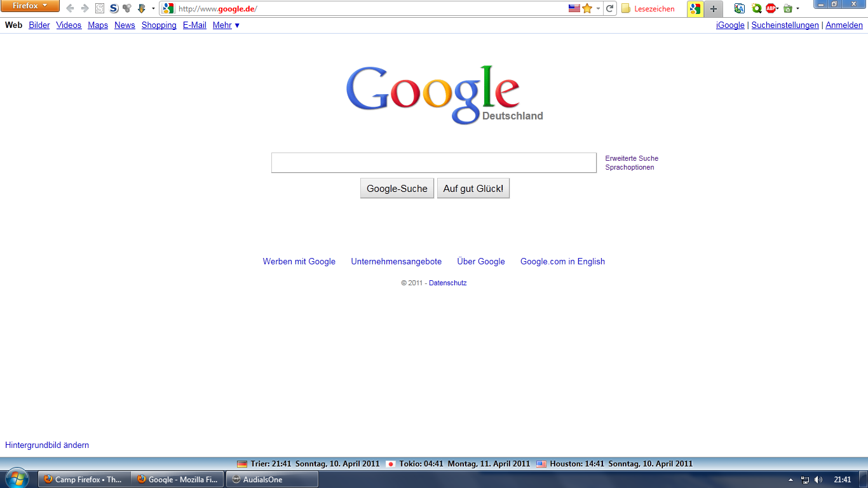Focus the Google search text field
This screenshot has height=488, width=868.
pyautogui.click(x=434, y=163)
